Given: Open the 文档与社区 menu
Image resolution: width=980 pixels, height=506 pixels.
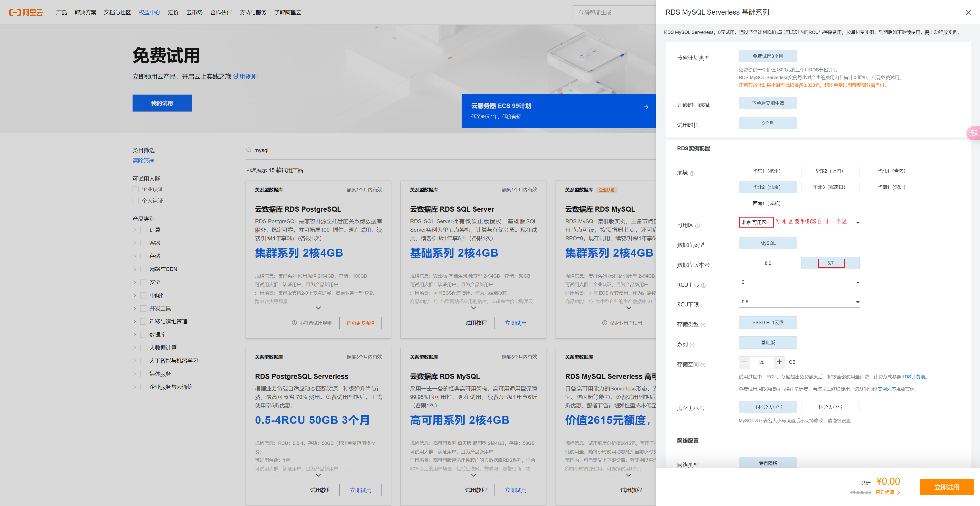Looking at the screenshot, I should pyautogui.click(x=117, y=13).
